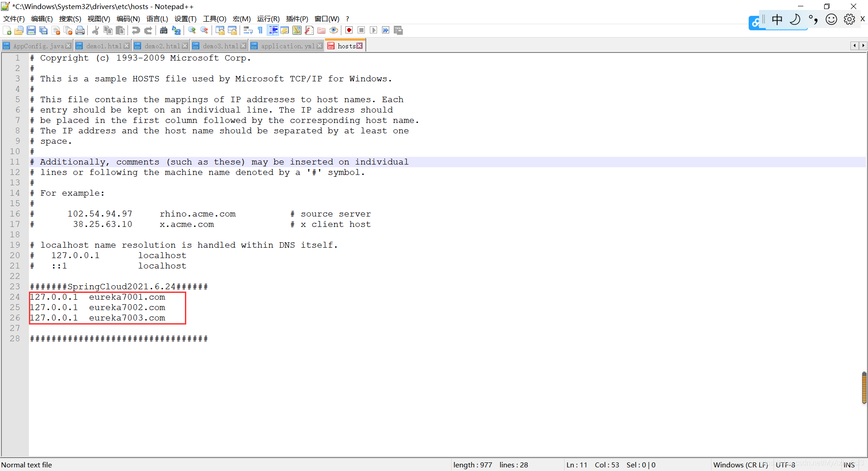Click the Cut scissors icon
This screenshot has width=868, height=471.
(x=95, y=30)
